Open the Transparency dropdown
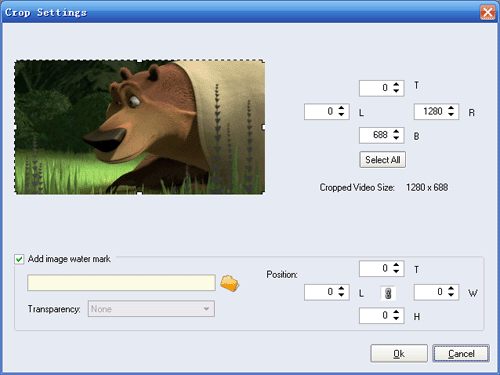This screenshot has height=375, width=500. coord(151,309)
